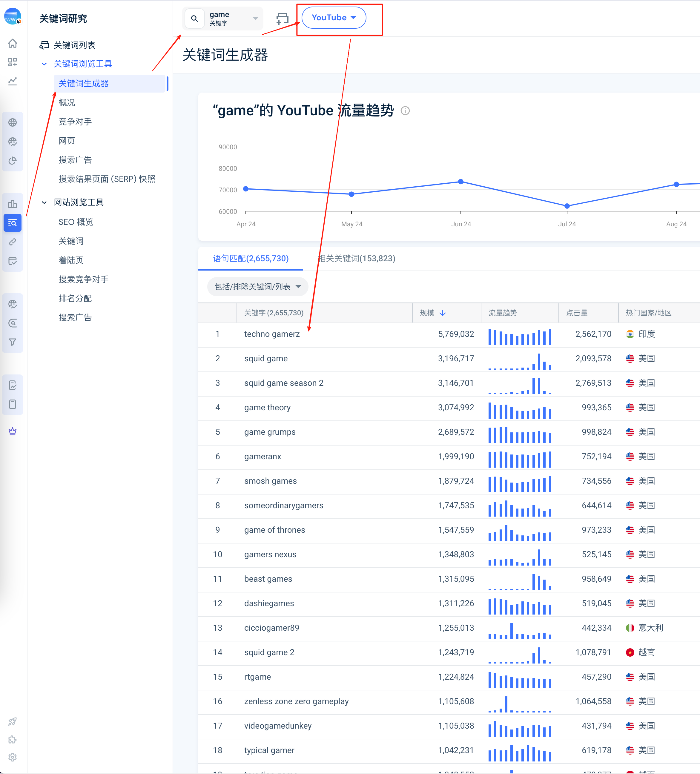Open the settings gear icon at sidebar bottom
This screenshot has width=700, height=774.
pyautogui.click(x=13, y=757)
